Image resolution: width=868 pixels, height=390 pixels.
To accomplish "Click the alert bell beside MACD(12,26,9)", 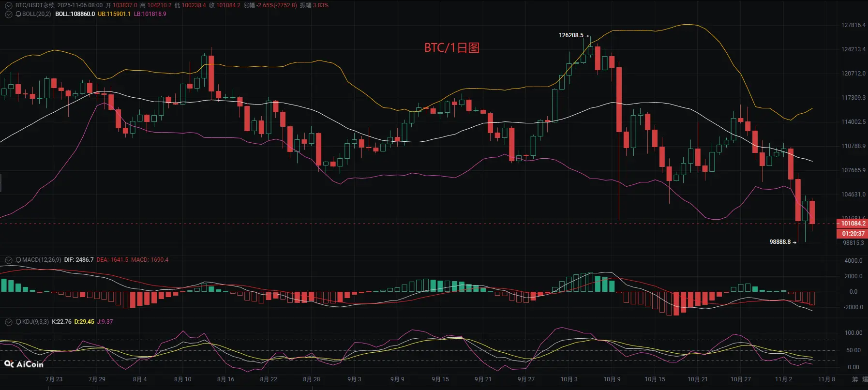I will coord(18,260).
